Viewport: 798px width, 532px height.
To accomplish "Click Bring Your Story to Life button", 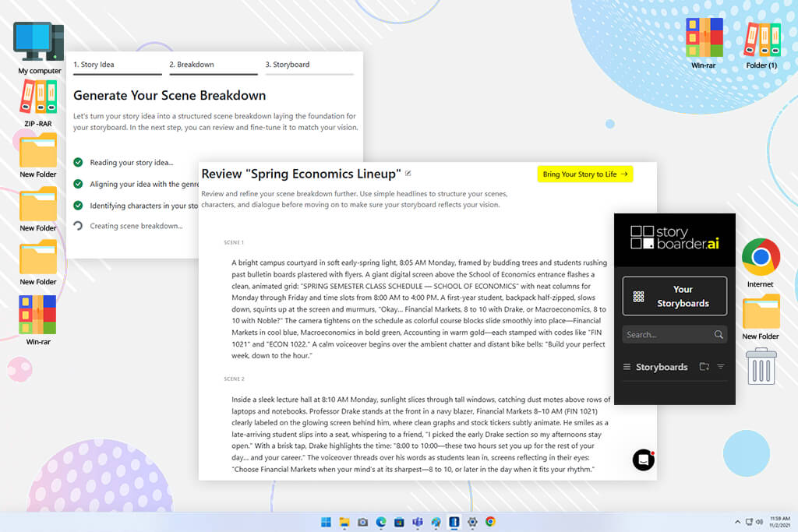I will coord(584,174).
